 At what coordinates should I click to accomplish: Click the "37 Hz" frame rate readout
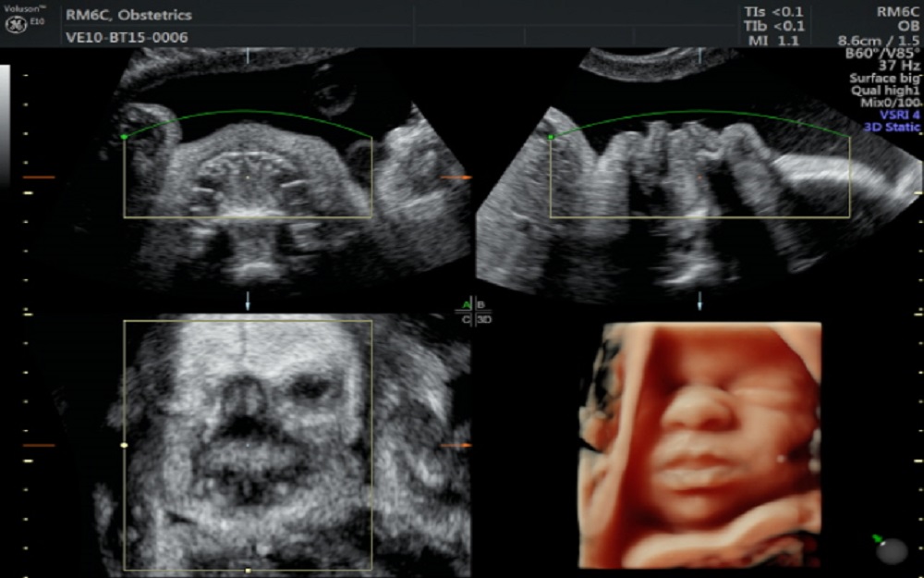pyautogui.click(x=899, y=66)
